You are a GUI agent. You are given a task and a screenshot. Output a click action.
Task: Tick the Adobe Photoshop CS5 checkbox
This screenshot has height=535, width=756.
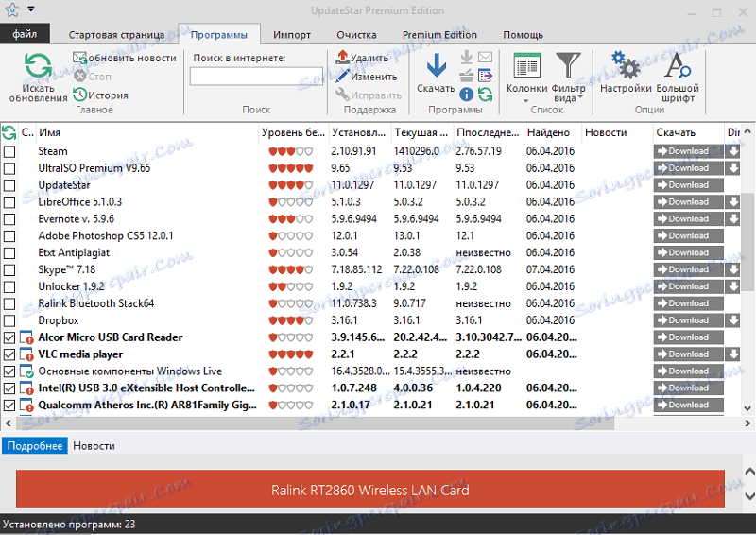click(x=9, y=236)
